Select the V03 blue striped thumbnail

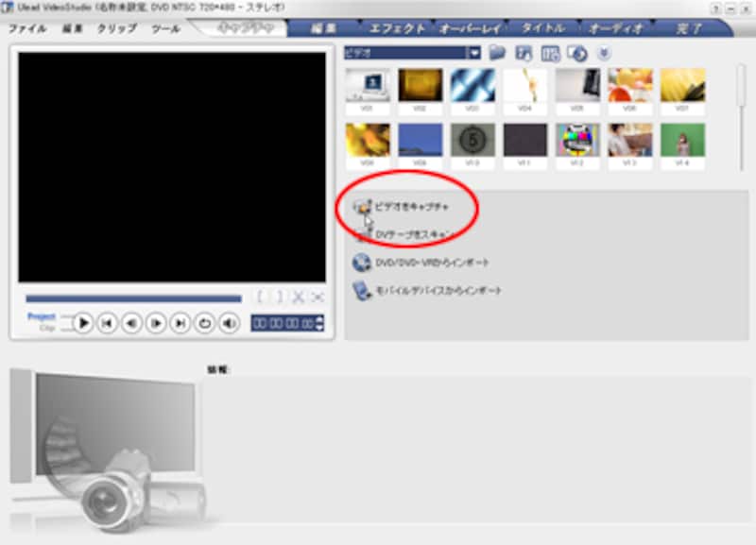(472, 85)
